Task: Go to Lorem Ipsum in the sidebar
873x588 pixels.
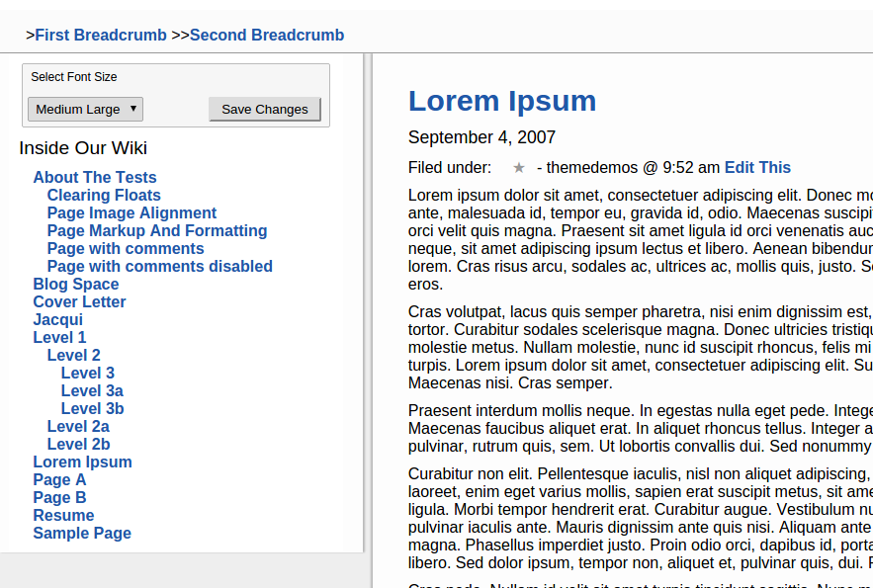Action: click(82, 462)
